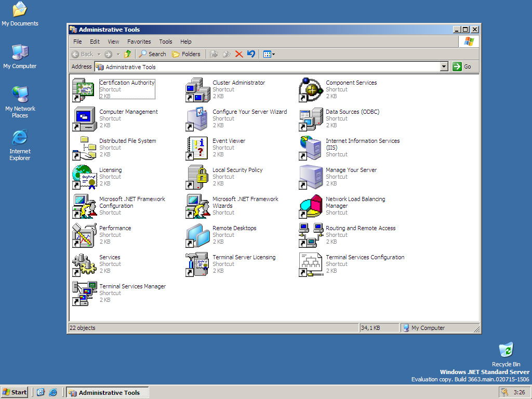Click the Go button
532x399 pixels.
tap(462, 66)
